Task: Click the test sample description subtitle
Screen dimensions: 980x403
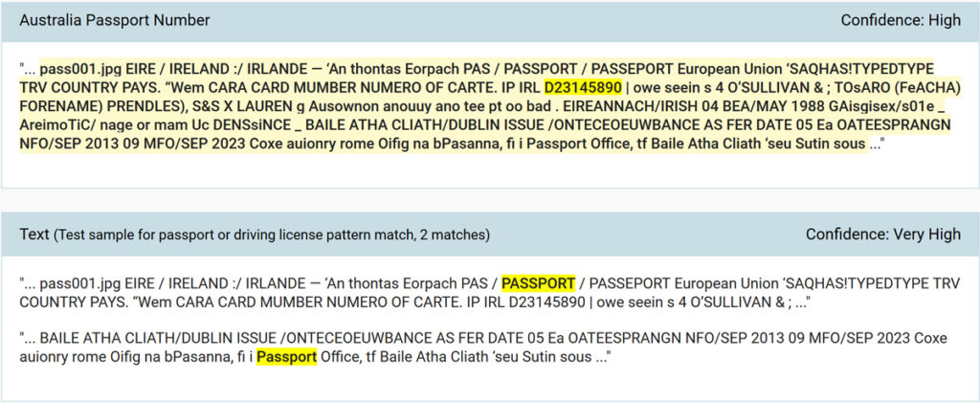Action: click(272, 235)
